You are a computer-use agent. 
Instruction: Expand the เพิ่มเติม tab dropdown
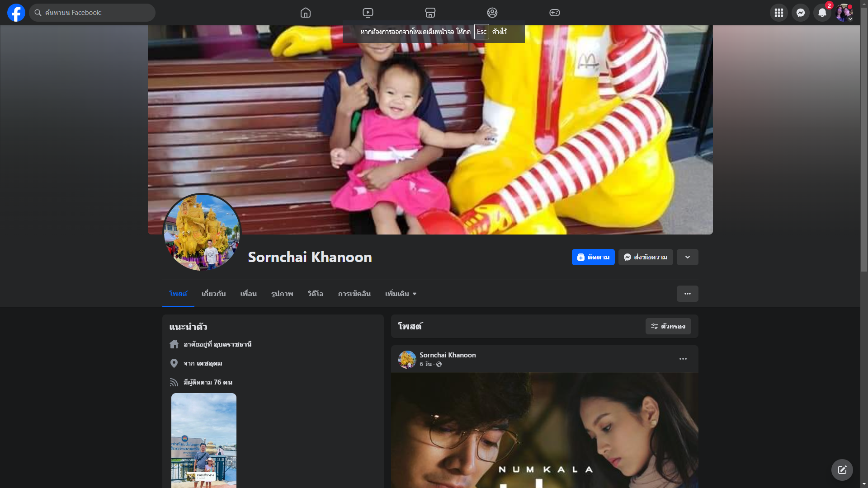(x=401, y=294)
